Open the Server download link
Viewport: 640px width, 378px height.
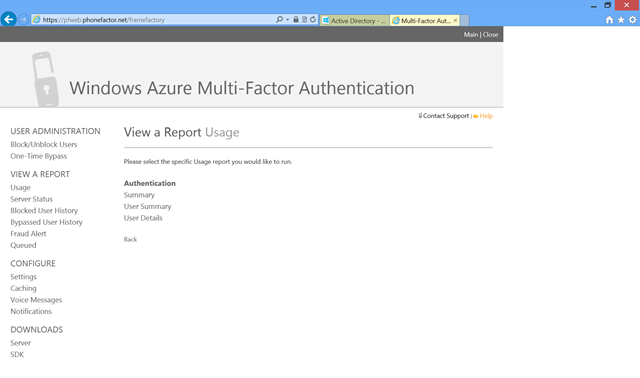[20, 343]
